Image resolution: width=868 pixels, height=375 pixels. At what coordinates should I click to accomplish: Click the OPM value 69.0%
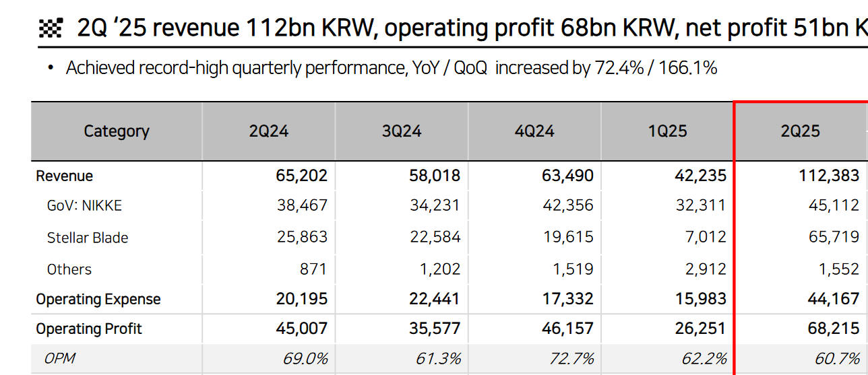coord(305,359)
